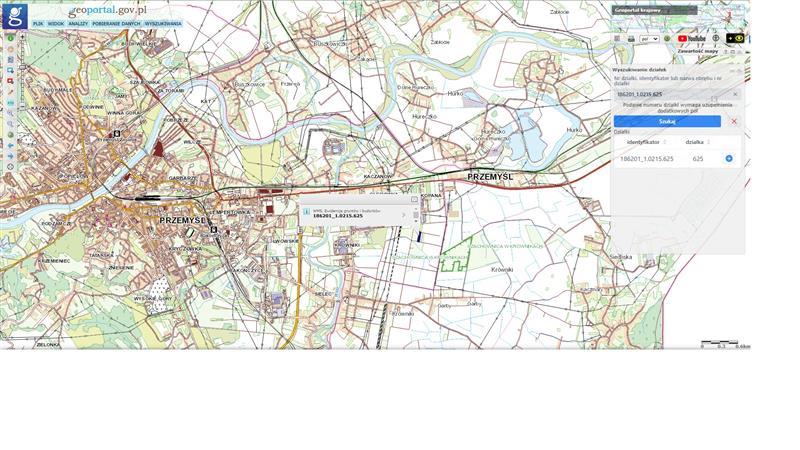Open the PLIK menu

point(38,23)
